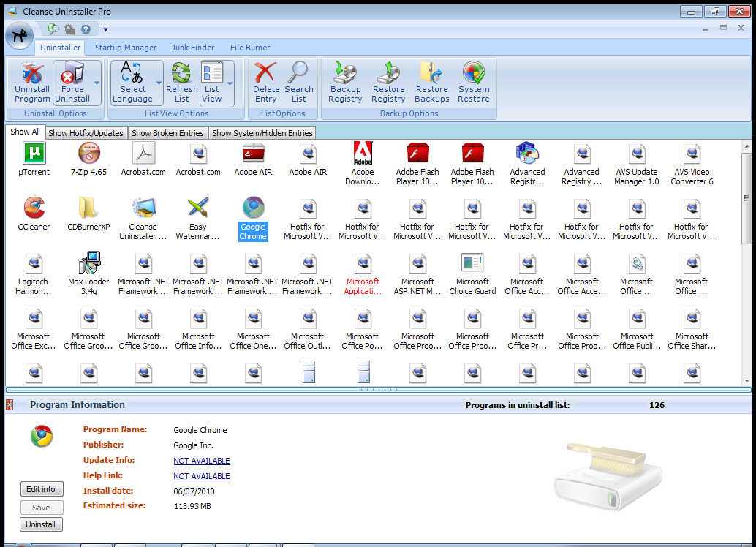756x547 pixels.
Task: Select the CCleaner program icon
Action: coord(34,208)
